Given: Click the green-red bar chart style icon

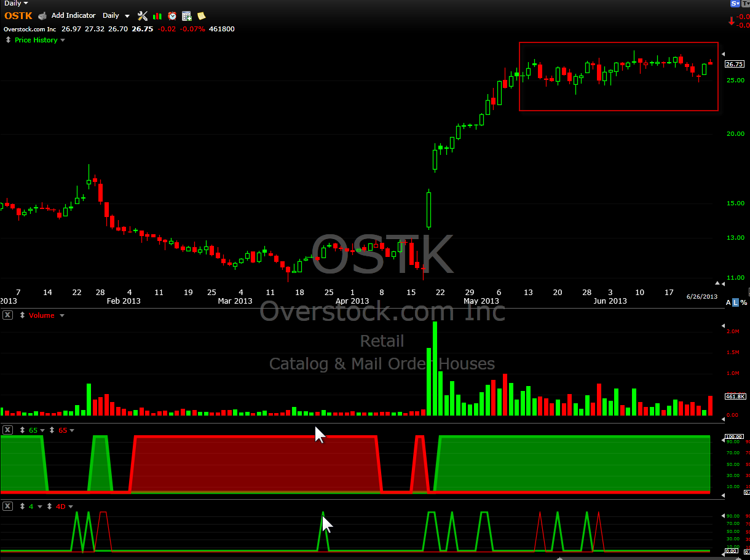Looking at the screenshot, I should click(157, 16).
